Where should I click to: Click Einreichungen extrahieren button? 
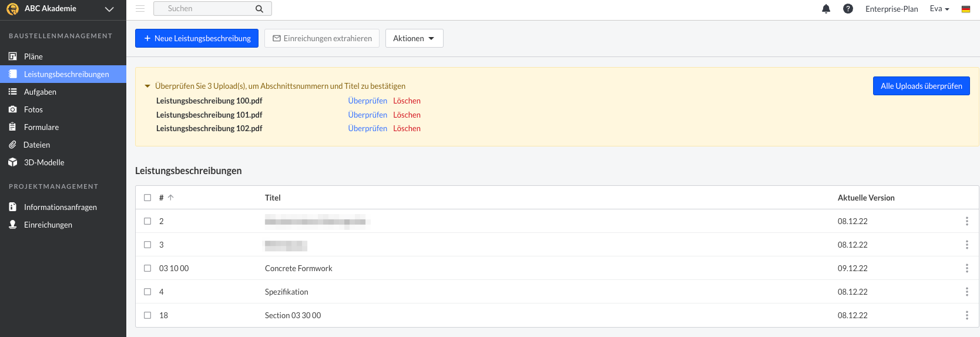point(322,38)
